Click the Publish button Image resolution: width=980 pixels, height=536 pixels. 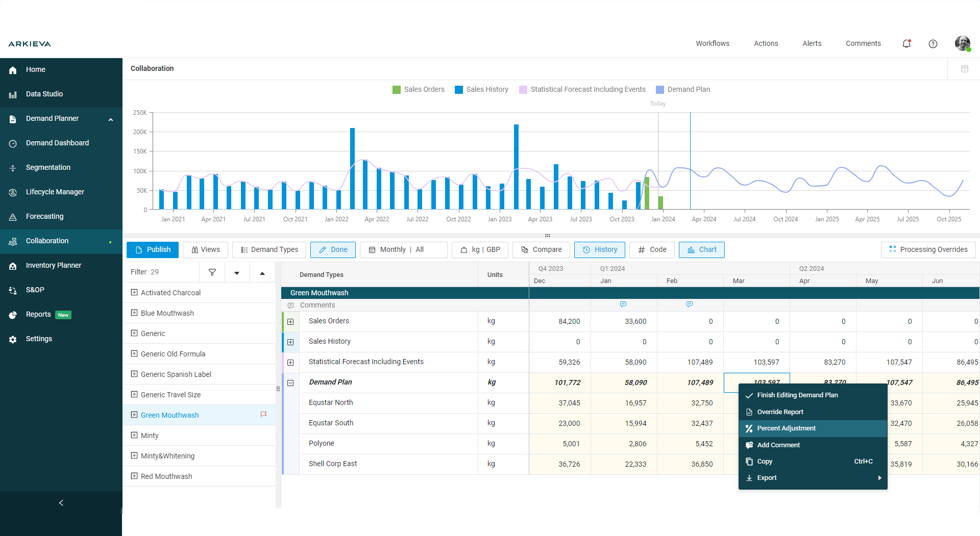click(x=152, y=249)
